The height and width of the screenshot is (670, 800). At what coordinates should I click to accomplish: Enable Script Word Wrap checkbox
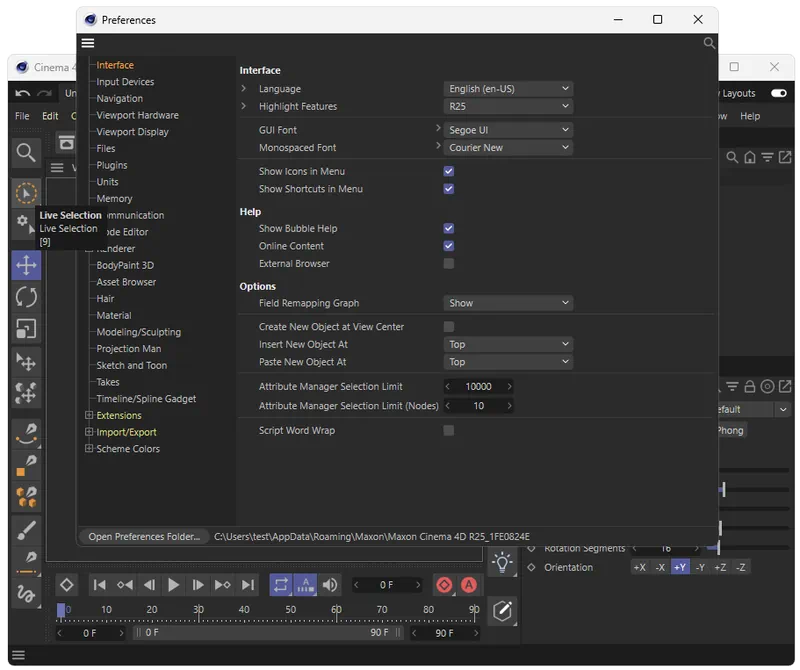(x=448, y=431)
